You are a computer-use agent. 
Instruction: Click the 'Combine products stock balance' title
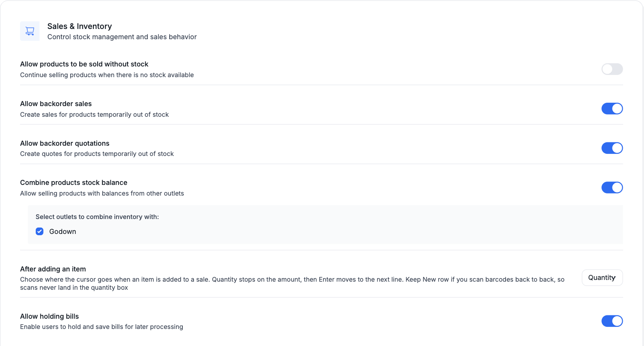pyautogui.click(x=74, y=182)
